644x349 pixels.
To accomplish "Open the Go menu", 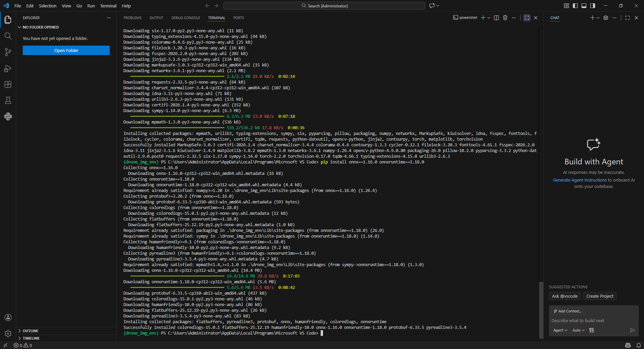I will [x=79, y=6].
